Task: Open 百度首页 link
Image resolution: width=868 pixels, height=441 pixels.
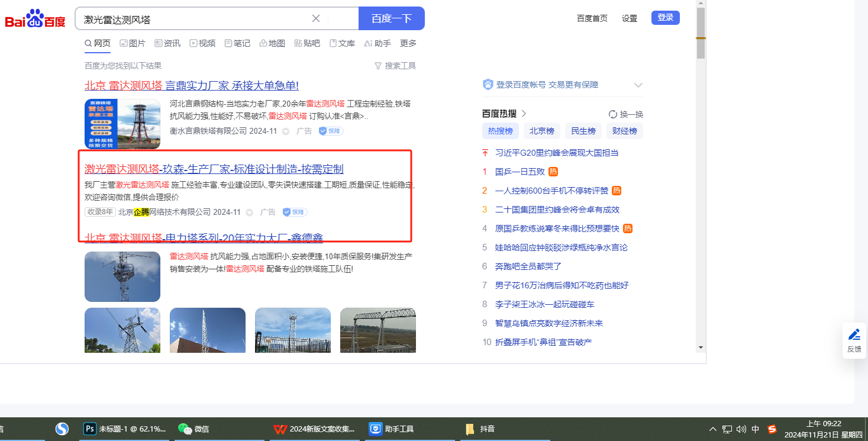Action: 592,18
